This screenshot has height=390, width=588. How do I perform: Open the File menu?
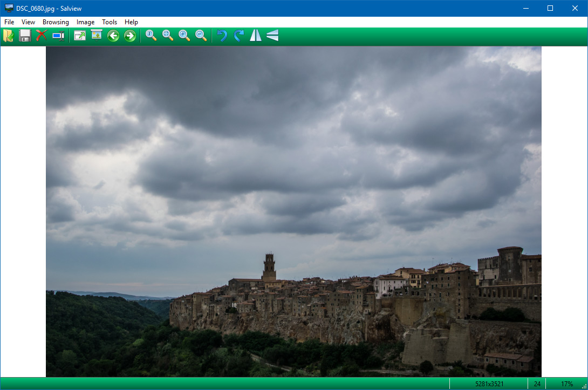(x=9, y=22)
